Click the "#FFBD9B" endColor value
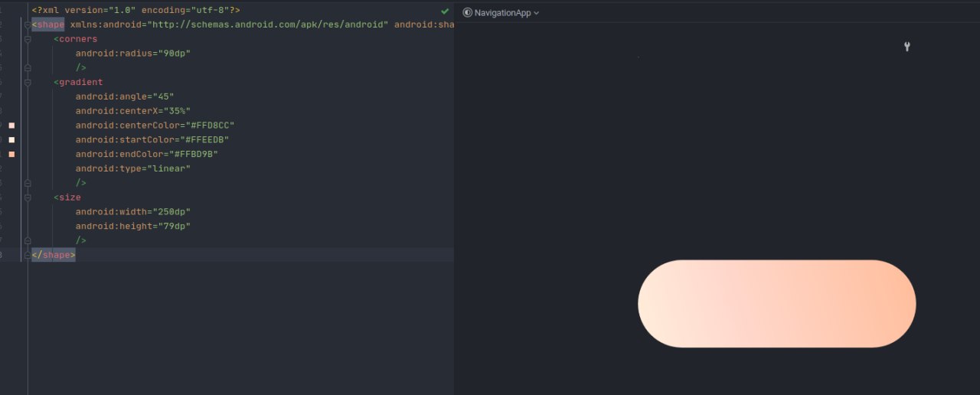 [x=194, y=154]
